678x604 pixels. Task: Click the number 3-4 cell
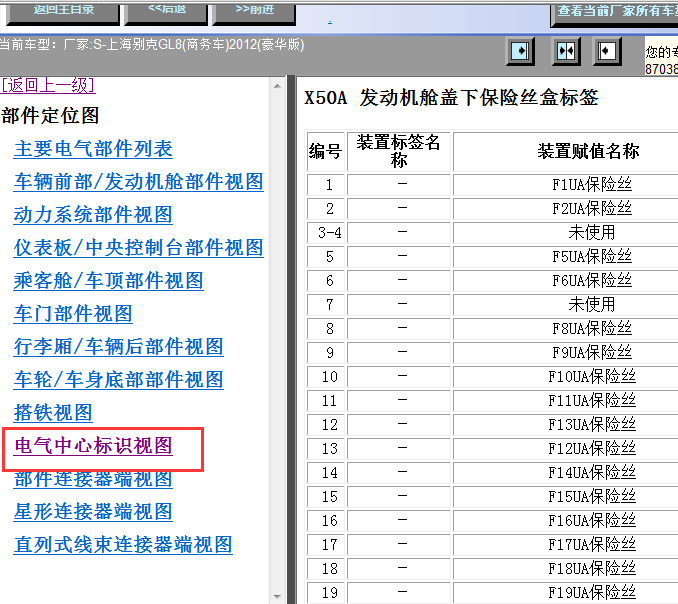tap(326, 233)
